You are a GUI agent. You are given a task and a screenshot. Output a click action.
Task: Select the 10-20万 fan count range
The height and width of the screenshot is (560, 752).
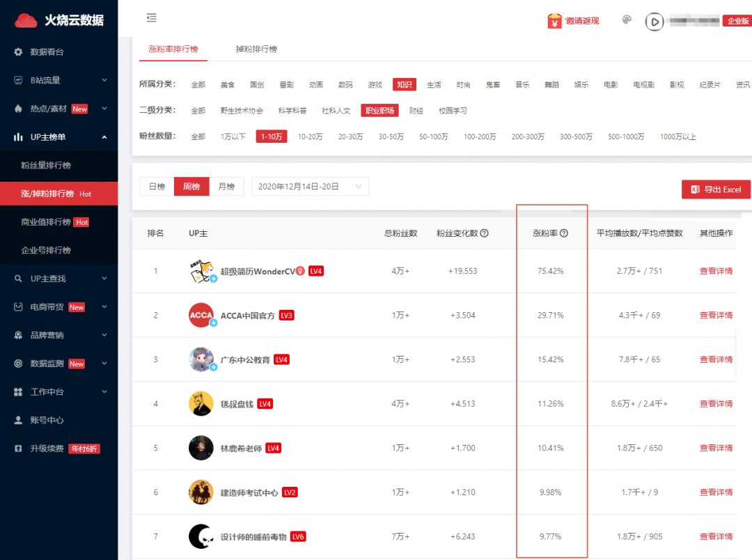click(311, 137)
